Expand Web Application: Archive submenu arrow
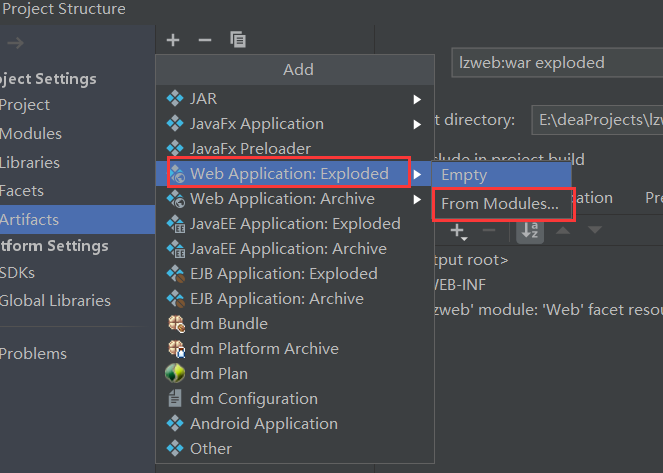 click(x=417, y=199)
